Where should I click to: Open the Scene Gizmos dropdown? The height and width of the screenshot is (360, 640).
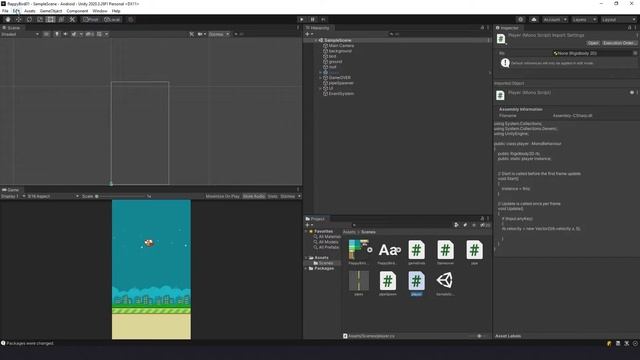tap(219, 34)
